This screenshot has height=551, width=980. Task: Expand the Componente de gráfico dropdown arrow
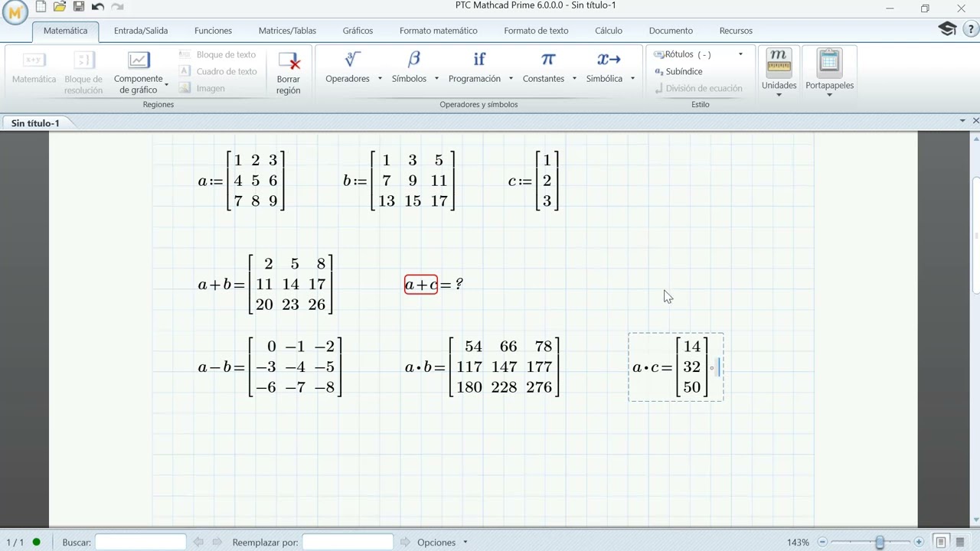tap(167, 85)
